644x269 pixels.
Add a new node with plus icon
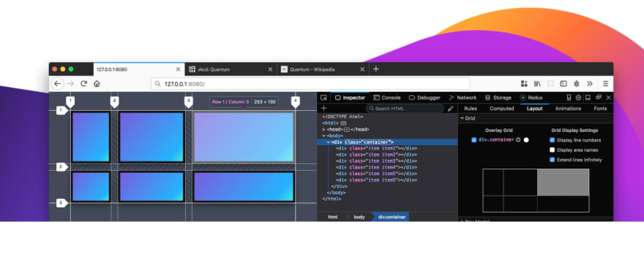[x=323, y=108]
